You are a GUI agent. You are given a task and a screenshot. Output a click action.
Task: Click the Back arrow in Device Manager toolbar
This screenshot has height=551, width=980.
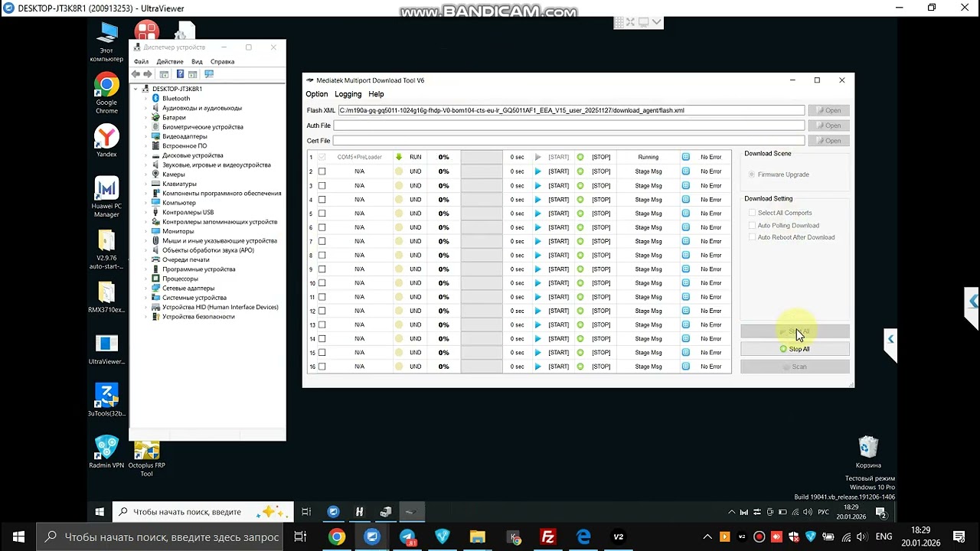136,74
